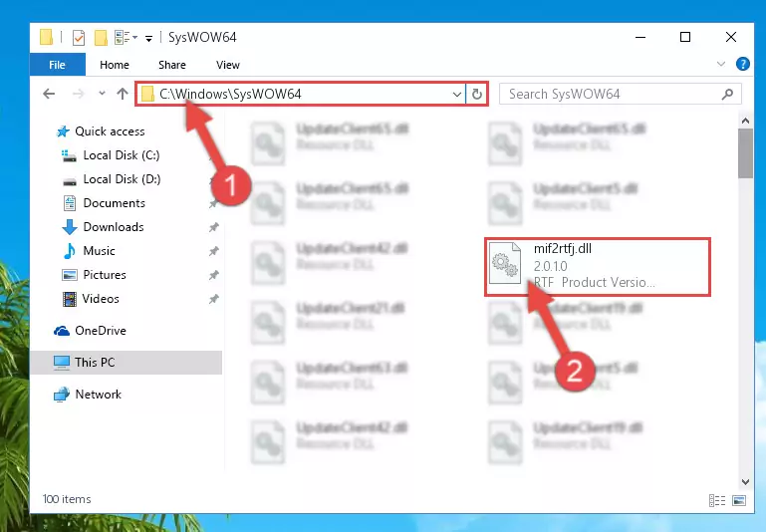Click the Properties icon in title bar
The width and height of the screenshot is (766, 532).
[78, 38]
